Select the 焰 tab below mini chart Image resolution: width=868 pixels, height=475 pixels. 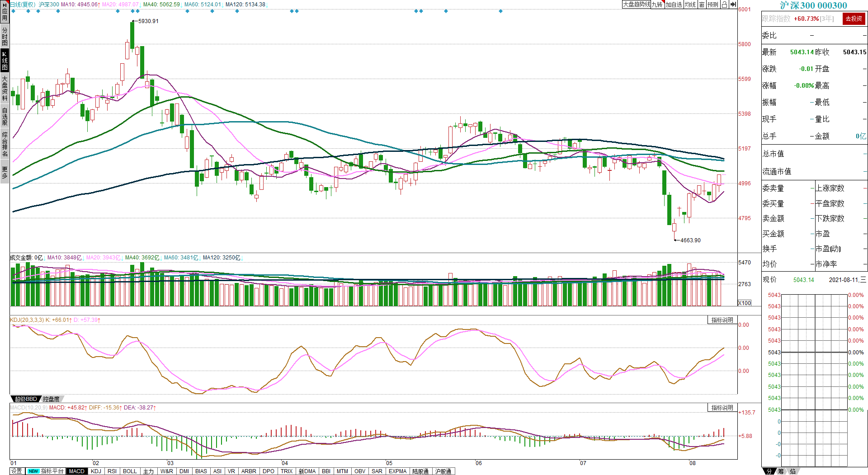tap(793, 471)
